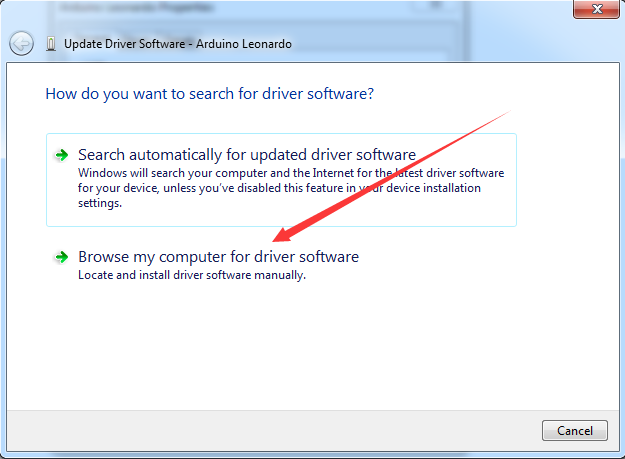Click green arrow next to Browse my computer
The height and width of the screenshot is (459, 625).
(62, 257)
